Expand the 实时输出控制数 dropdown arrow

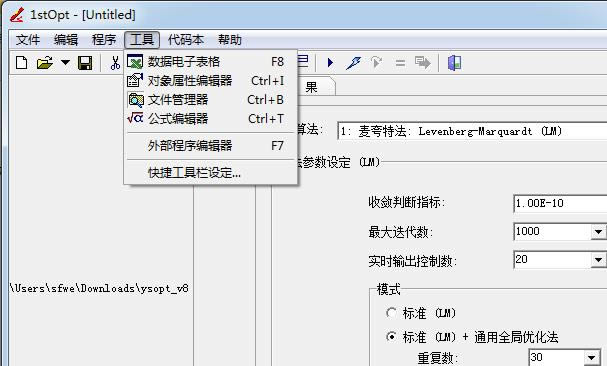coord(598,260)
